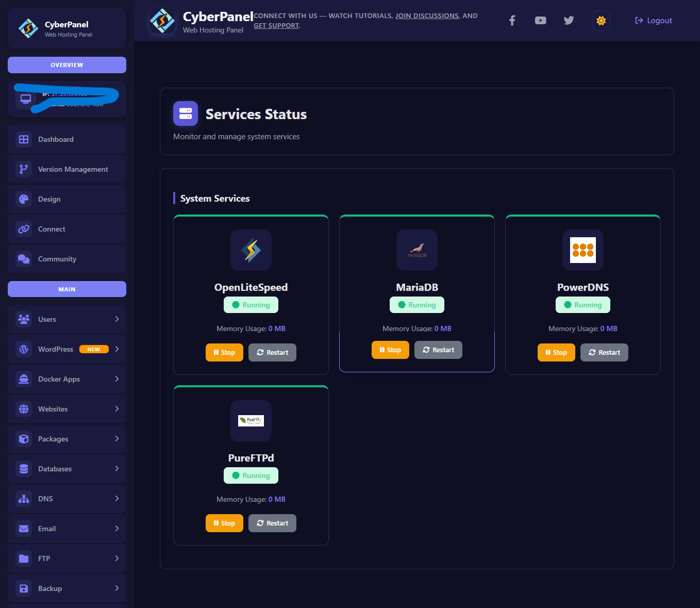Open the Twitter icon in header
The image size is (700, 608).
(x=569, y=21)
